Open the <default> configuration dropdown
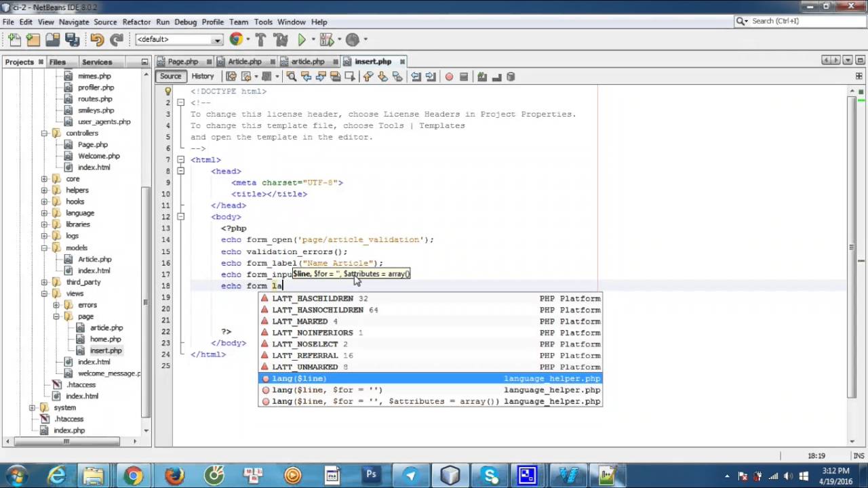The width and height of the screenshot is (868, 488). click(x=179, y=40)
